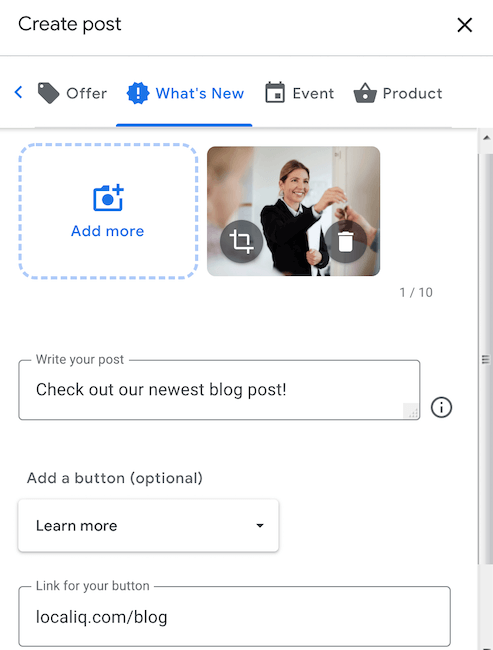
Task: Click the Link for your button field
Action: (x=234, y=617)
